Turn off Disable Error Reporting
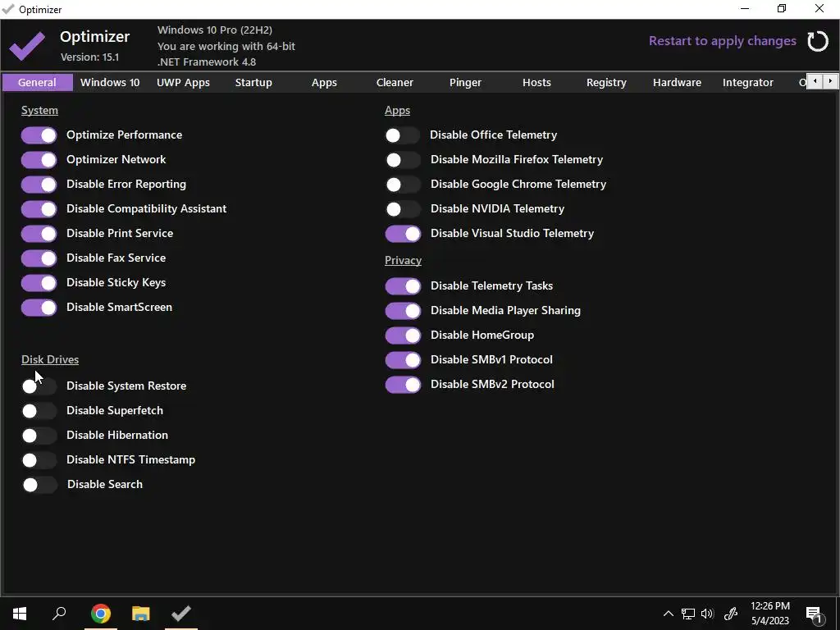Viewport: 840px width, 630px height. point(39,185)
